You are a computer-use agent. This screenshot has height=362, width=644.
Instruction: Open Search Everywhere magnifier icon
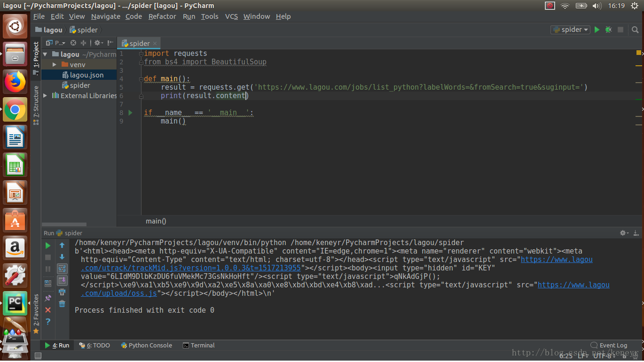(x=634, y=30)
